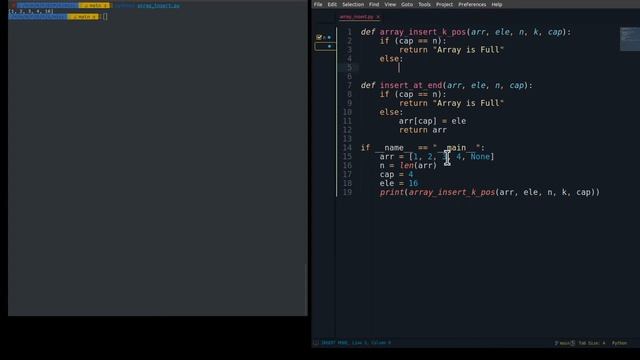Screen dimensions: 640x360
Task: Toggle the sidebar icon in status bar
Action: click(x=316, y=343)
